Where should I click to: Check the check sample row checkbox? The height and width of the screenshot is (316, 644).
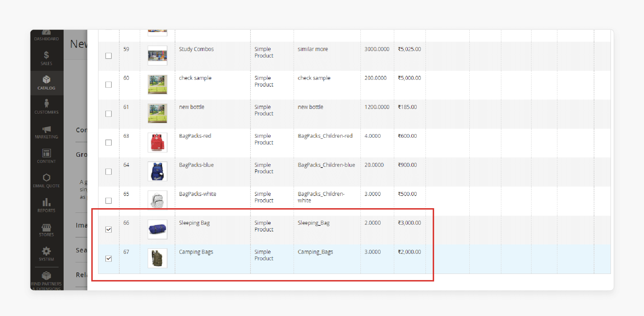click(x=109, y=84)
